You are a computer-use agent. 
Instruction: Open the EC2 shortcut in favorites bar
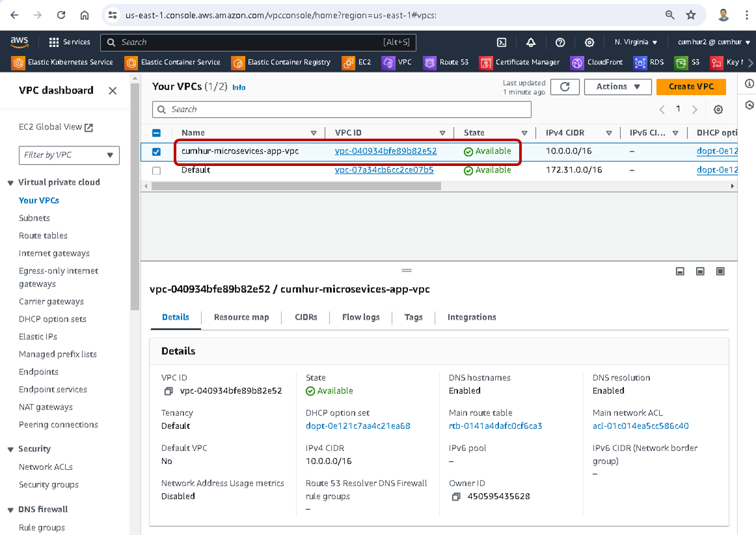358,62
